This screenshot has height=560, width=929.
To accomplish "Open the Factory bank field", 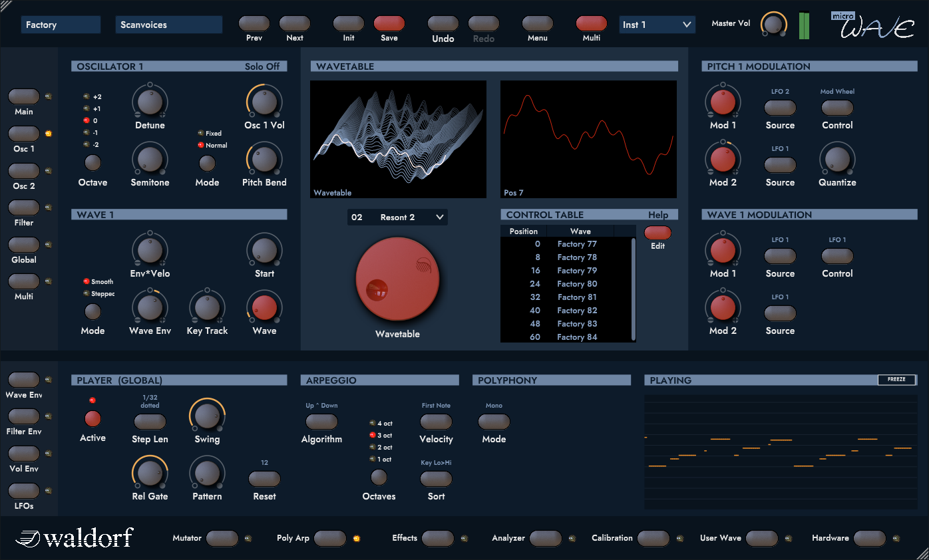I will pyautogui.click(x=61, y=25).
